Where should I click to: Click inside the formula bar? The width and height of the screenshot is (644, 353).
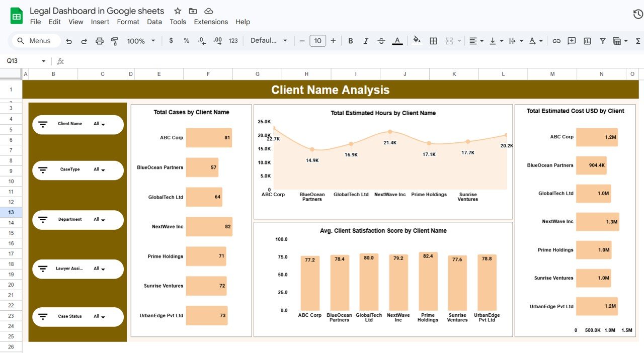[201, 61]
